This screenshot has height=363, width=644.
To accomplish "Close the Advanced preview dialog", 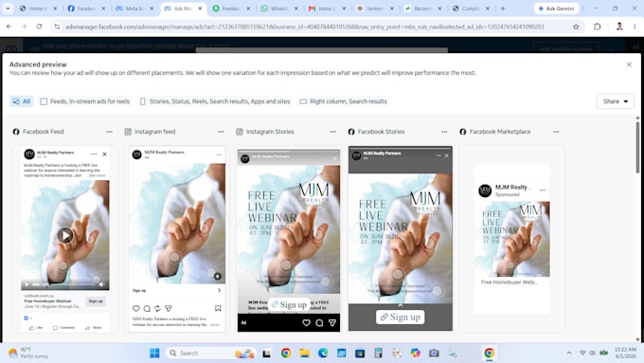I will tap(629, 64).
